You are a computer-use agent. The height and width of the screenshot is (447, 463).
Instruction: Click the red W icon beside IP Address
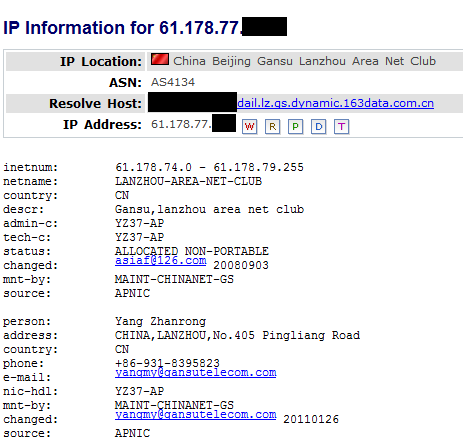pos(249,127)
